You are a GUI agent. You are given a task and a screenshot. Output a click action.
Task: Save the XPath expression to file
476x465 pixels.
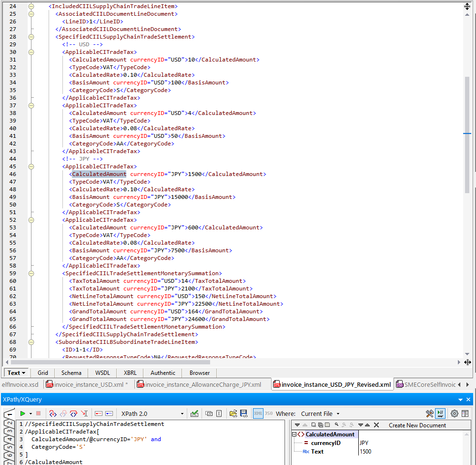(x=243, y=413)
